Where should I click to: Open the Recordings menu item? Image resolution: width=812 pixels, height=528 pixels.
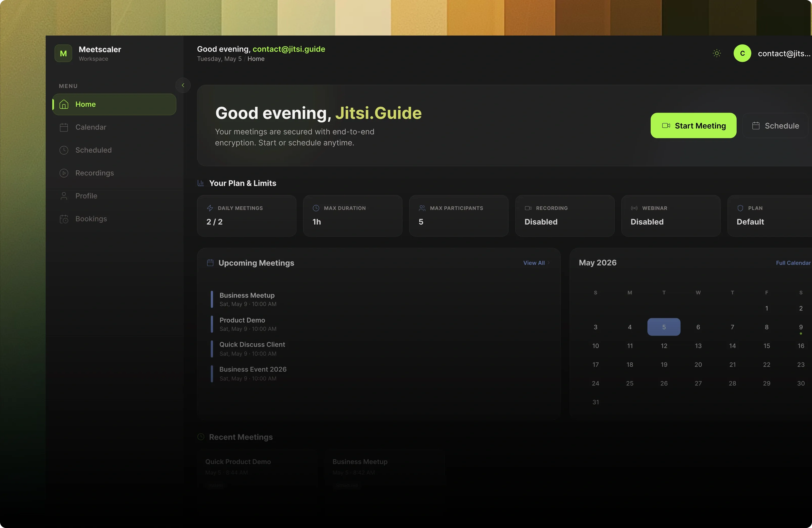coord(114,173)
